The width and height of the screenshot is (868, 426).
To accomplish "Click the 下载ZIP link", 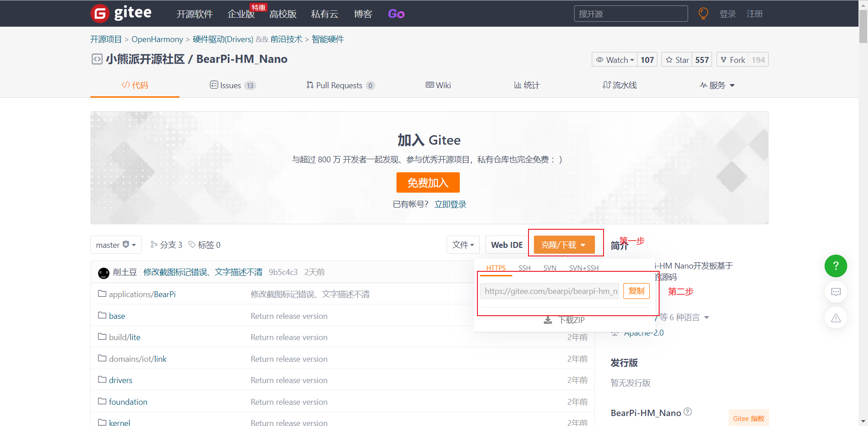I will (x=571, y=320).
